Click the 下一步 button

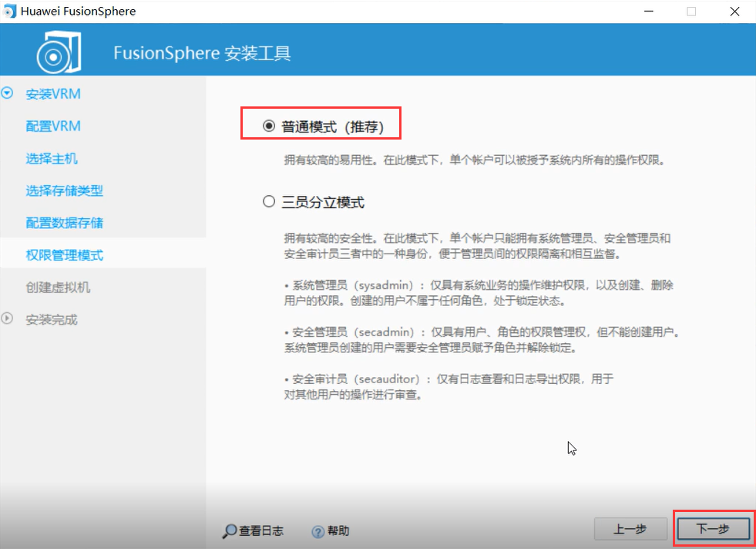713,529
